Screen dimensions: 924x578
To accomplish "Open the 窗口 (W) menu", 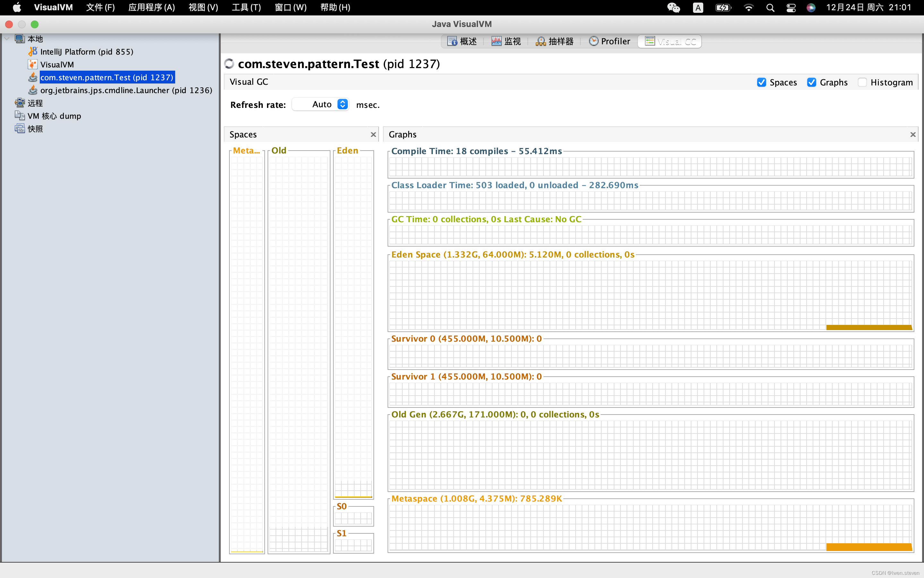I will coord(291,7).
